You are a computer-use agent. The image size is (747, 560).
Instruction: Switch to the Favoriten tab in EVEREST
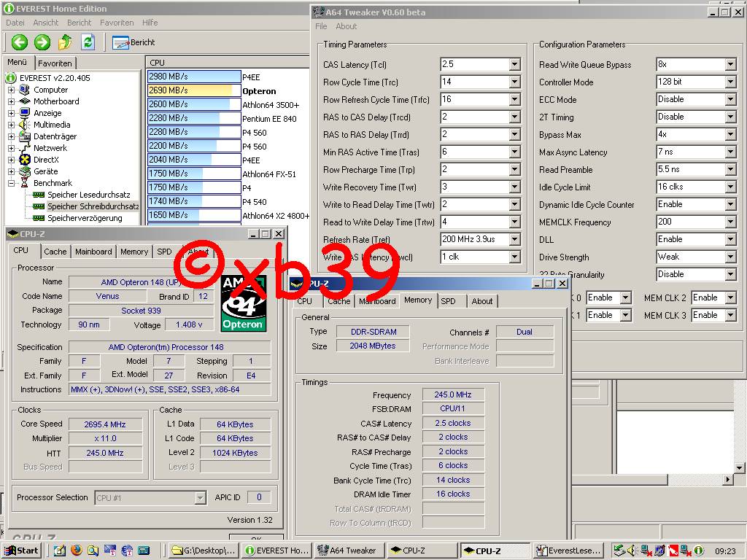[x=55, y=63]
